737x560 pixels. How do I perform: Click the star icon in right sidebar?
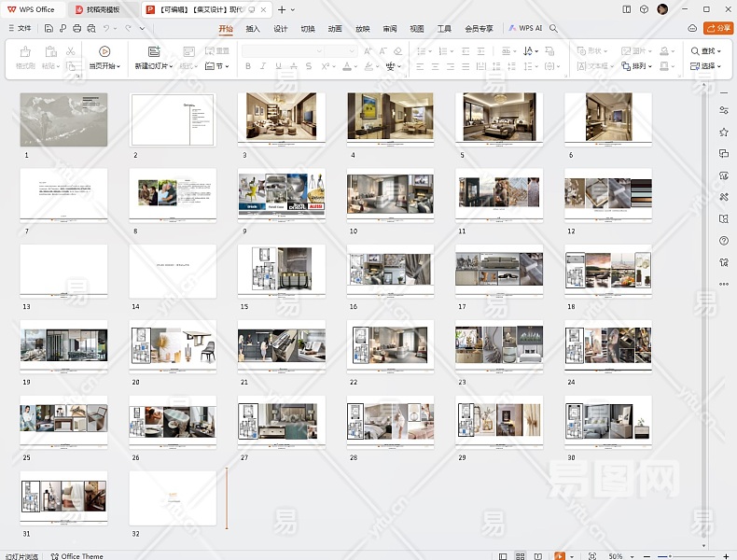pyautogui.click(x=724, y=132)
